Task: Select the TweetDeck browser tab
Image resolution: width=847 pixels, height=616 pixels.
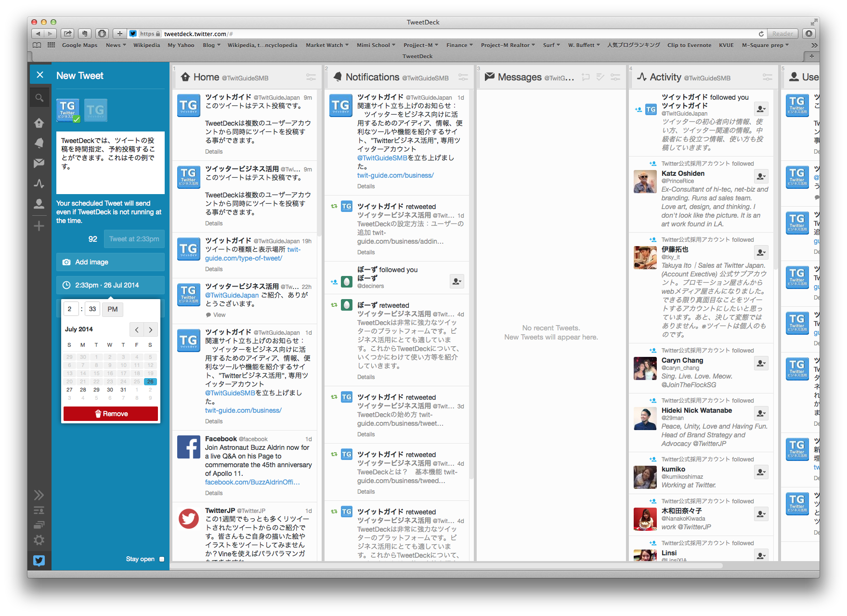Action: (x=417, y=56)
